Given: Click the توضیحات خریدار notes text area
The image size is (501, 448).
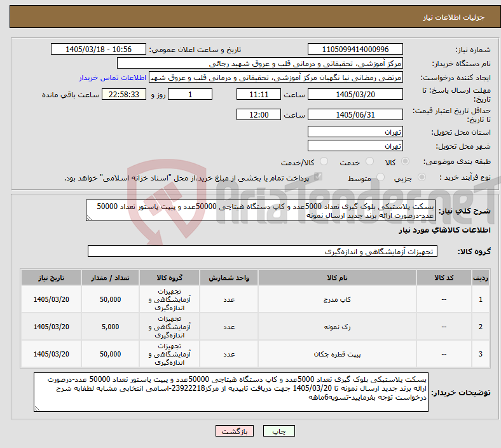Looking at the screenshot, I should (231, 392).
